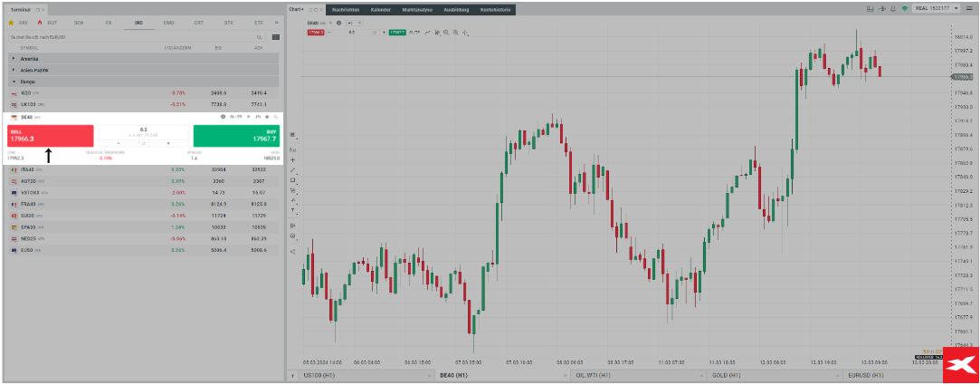Click the green BUY 17967.7 button
The width and height of the screenshot is (980, 385).
coord(236,136)
